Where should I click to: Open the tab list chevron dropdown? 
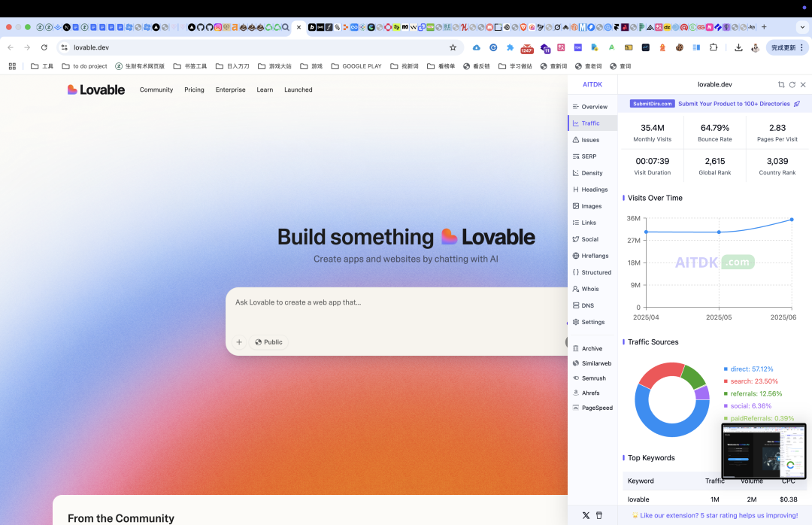(x=803, y=27)
